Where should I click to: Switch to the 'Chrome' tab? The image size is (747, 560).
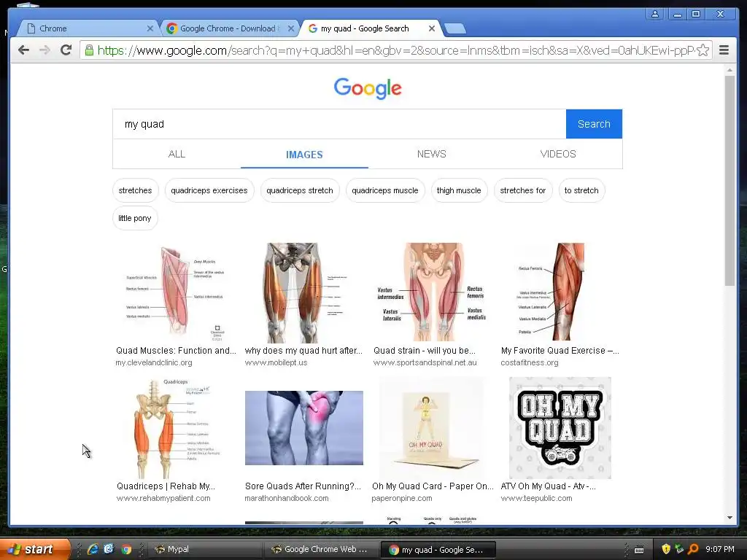[88, 28]
